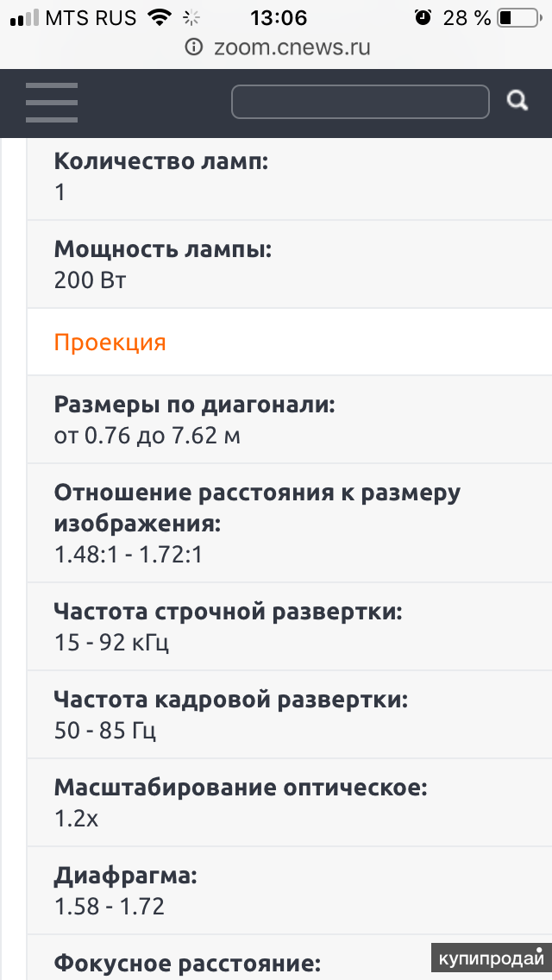Tap the alarm clock status icon
The height and width of the screenshot is (980, 552).
pyautogui.click(x=423, y=18)
